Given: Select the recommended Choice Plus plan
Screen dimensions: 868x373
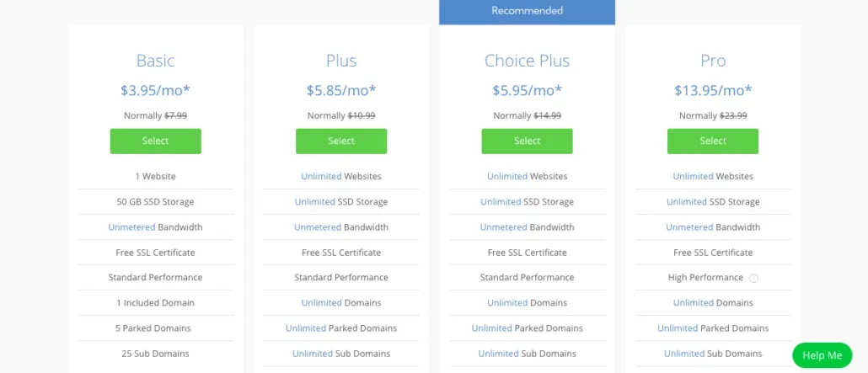Looking at the screenshot, I should 527,141.
